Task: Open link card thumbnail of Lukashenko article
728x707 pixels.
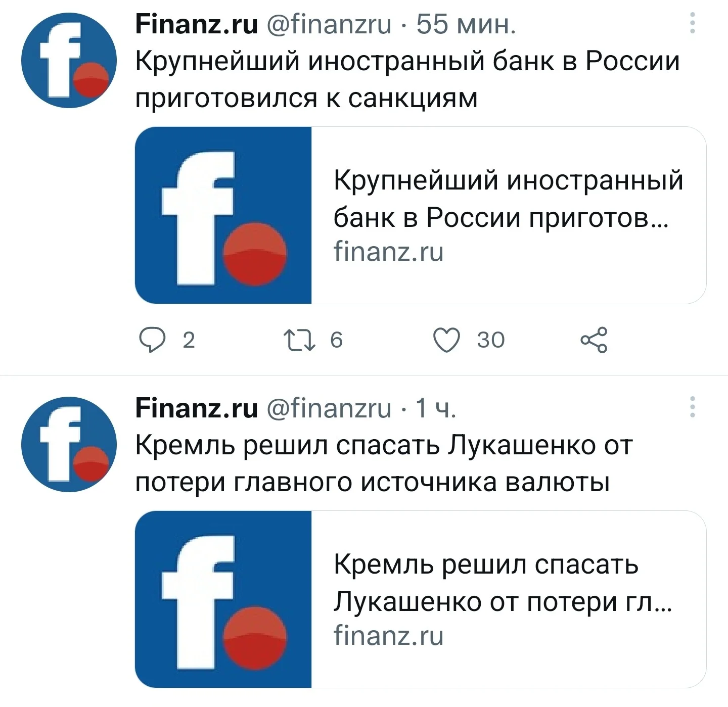Action: pyautogui.click(x=223, y=599)
